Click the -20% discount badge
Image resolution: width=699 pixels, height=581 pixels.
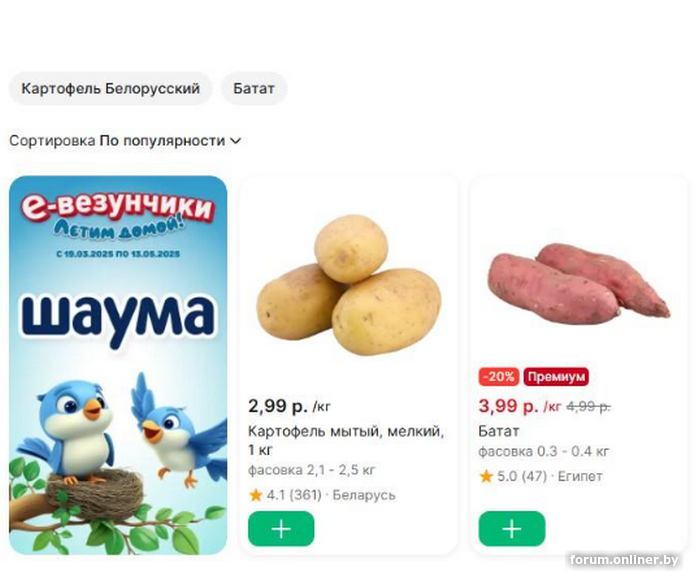tap(499, 377)
